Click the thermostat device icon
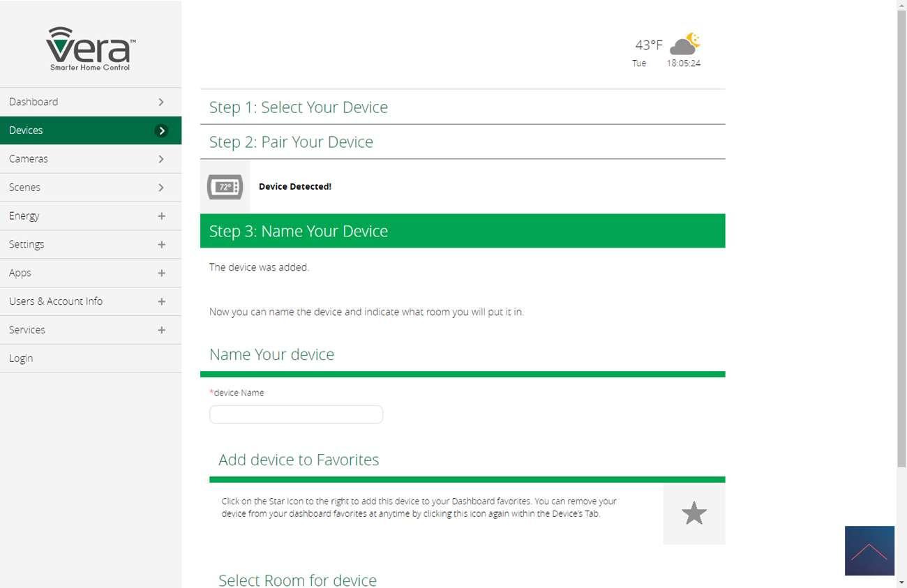 (225, 187)
